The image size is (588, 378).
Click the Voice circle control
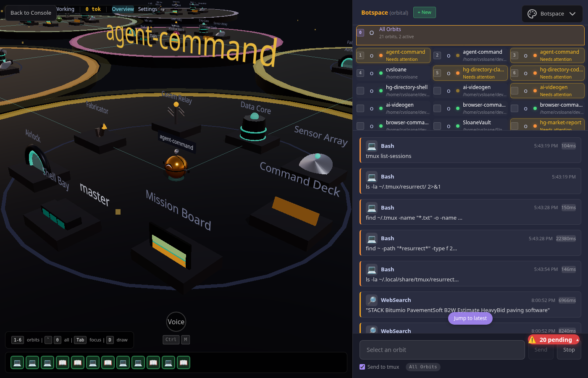tap(176, 321)
